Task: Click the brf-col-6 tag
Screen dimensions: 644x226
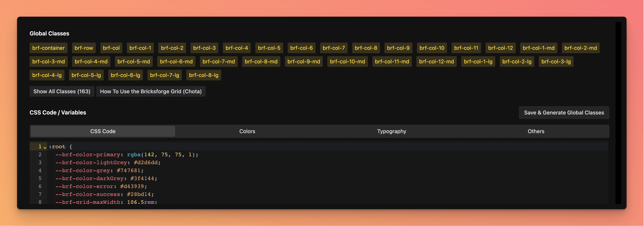Action: (x=301, y=48)
